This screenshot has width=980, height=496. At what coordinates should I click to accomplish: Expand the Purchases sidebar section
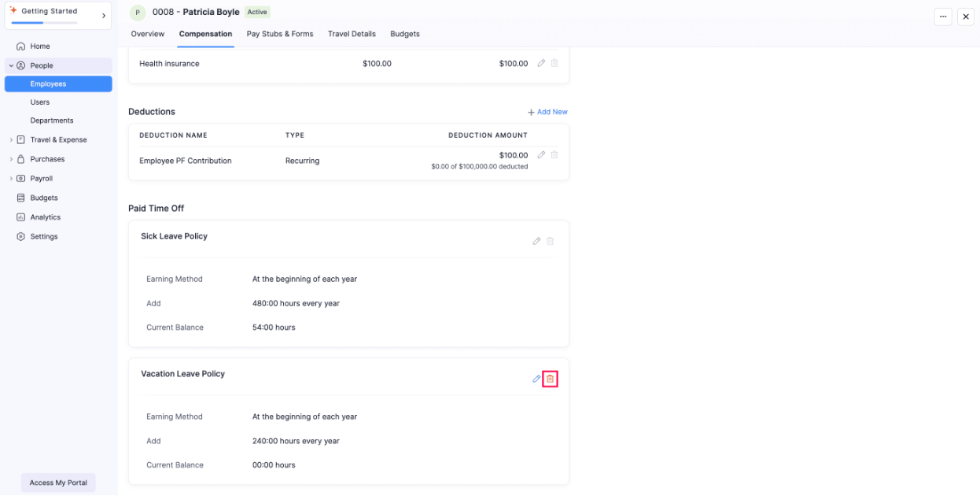point(11,159)
